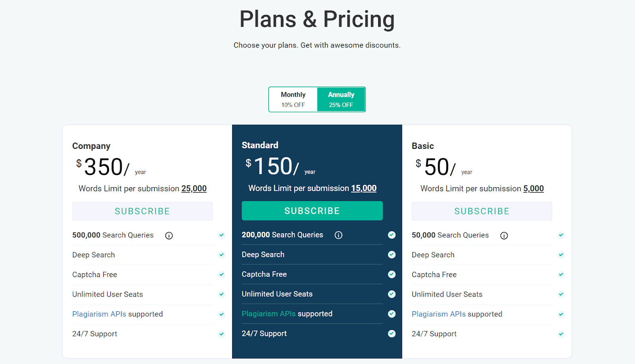This screenshot has width=635, height=364.
Task: Click the 5,000 words limit value
Action: (533, 189)
